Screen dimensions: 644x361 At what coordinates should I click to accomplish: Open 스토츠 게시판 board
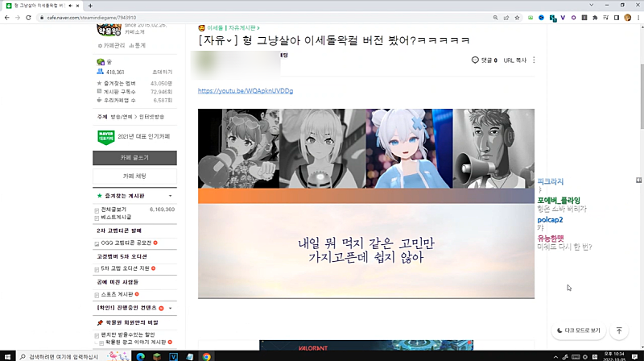[x=117, y=294]
